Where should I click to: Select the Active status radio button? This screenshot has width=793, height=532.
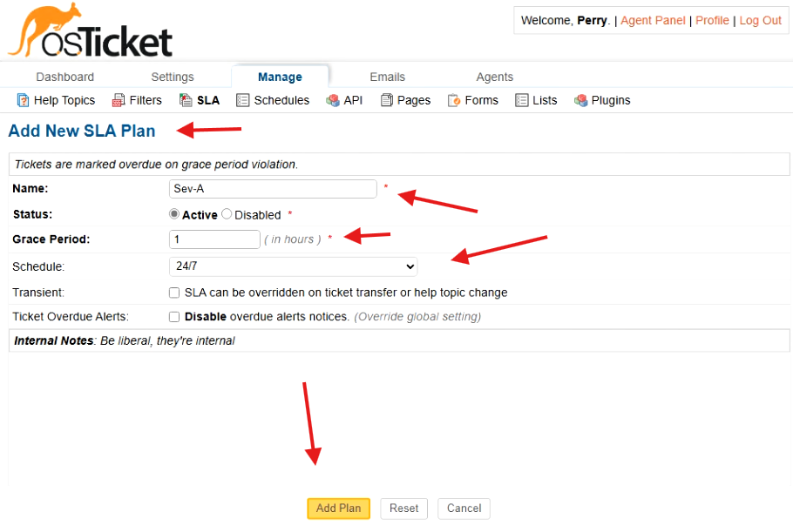click(174, 214)
